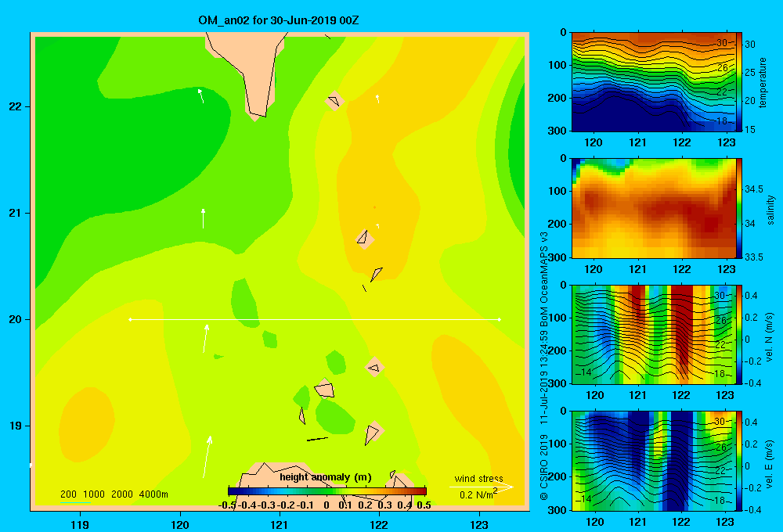Click the '1000' depth contour legend entry
Image resolution: width=783 pixels, height=532 pixels.
94,494
